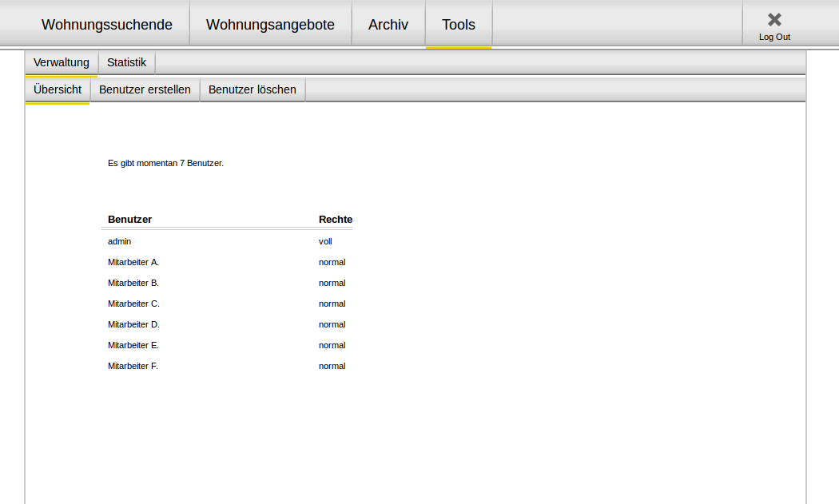Select user Mitarbeiter C.

point(133,304)
